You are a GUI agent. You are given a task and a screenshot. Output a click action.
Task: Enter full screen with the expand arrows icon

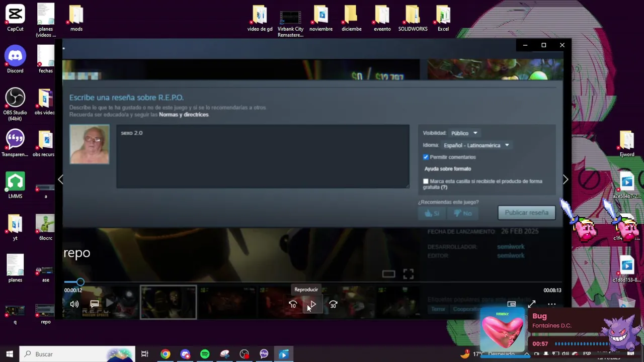[x=532, y=304]
